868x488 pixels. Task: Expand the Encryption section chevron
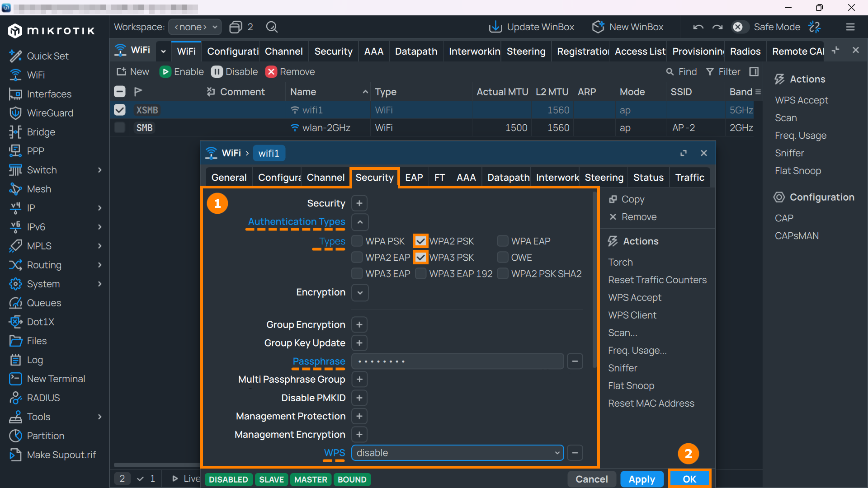(x=360, y=293)
